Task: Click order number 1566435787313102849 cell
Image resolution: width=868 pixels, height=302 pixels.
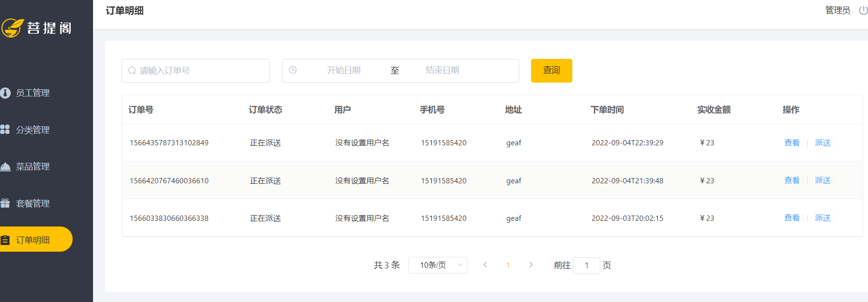Action: pos(169,142)
